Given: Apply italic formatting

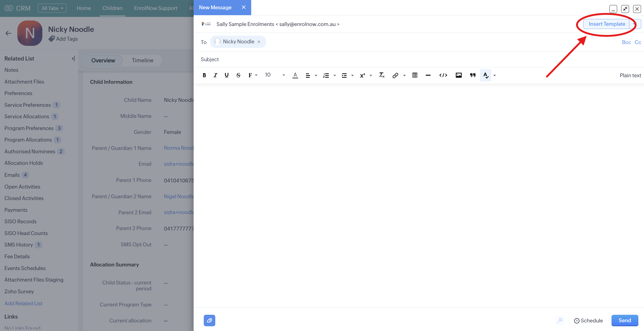Looking at the screenshot, I should tap(215, 75).
